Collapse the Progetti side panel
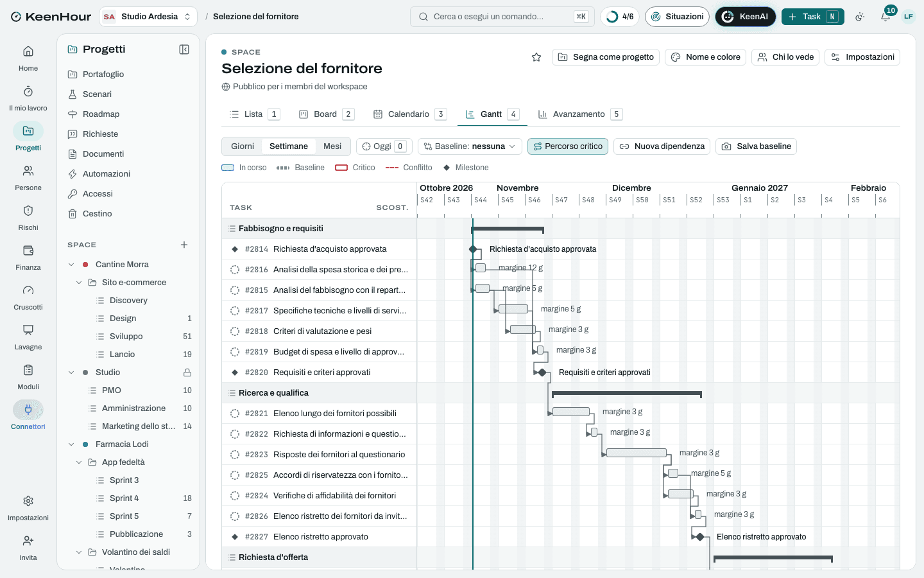The image size is (924, 578). (x=184, y=49)
